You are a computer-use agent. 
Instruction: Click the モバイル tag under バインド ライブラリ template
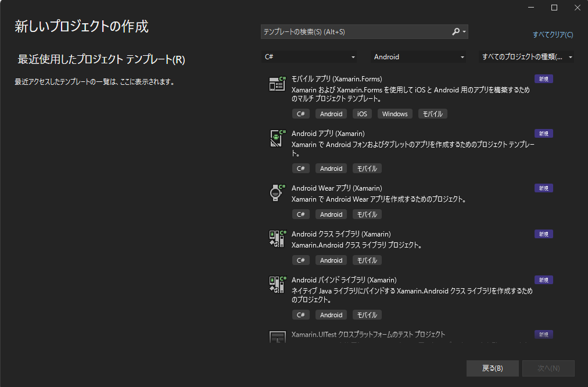[x=367, y=315]
